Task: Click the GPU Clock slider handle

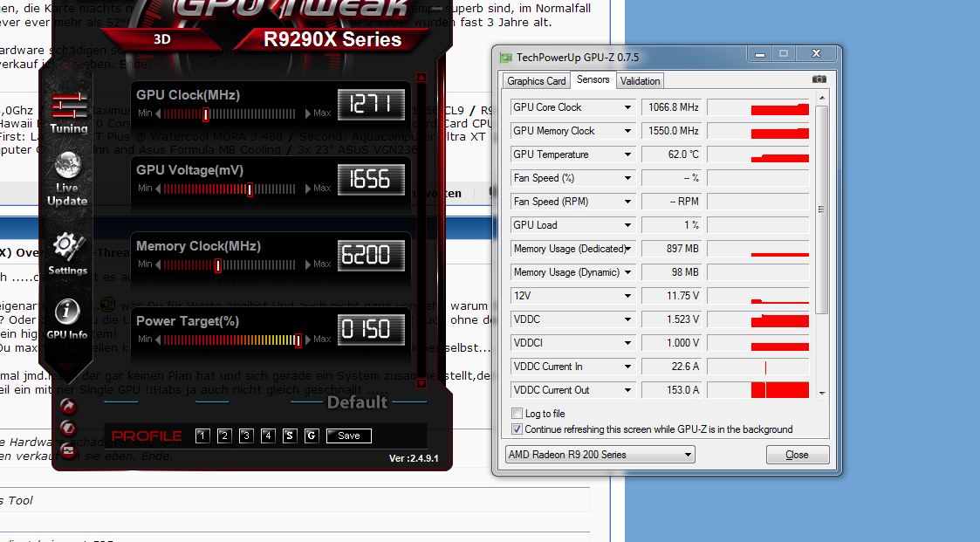Action: pyautogui.click(x=206, y=114)
